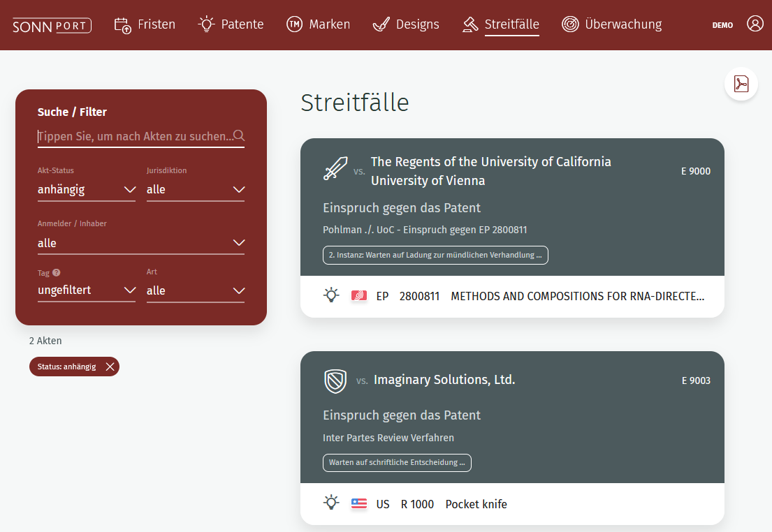Screen dimensions: 772x532
Task: Click the search magnifier icon
Action: [x=239, y=135]
